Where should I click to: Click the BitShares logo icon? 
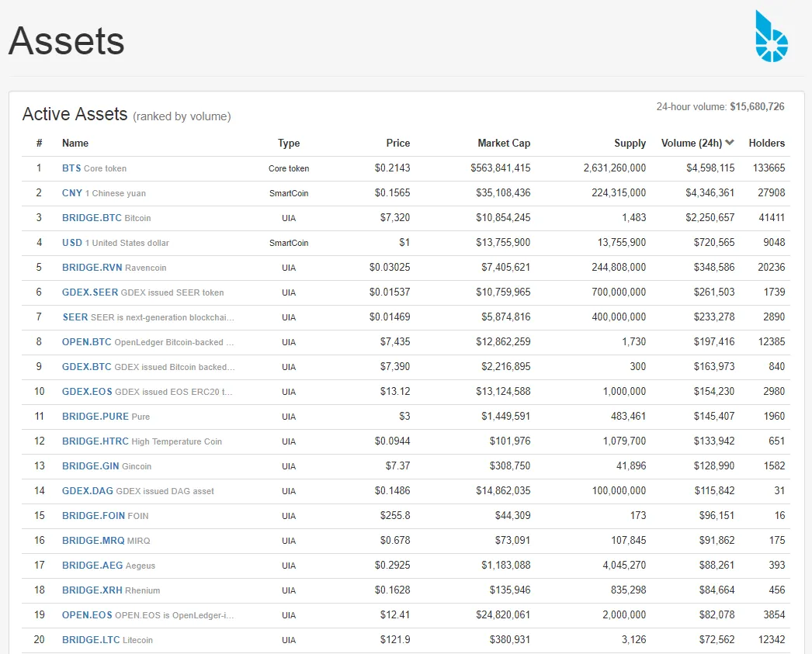[x=772, y=36]
